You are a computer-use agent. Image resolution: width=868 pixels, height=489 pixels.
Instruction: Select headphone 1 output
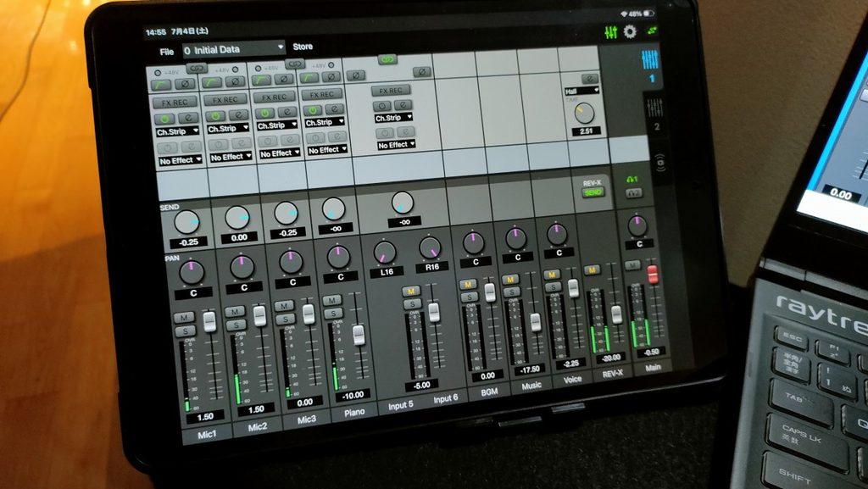tap(632, 180)
